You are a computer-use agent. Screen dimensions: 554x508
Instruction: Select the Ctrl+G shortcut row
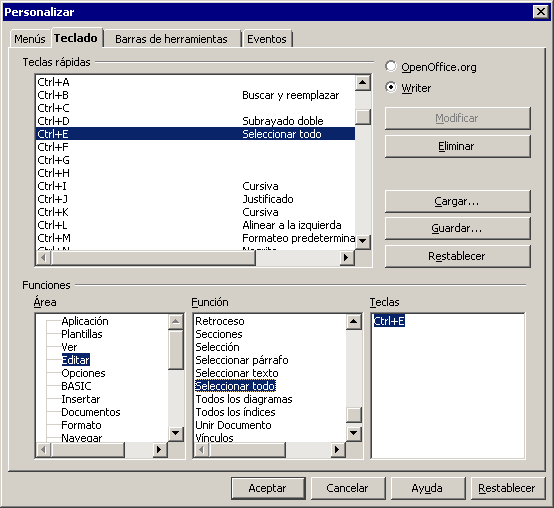coord(195,160)
